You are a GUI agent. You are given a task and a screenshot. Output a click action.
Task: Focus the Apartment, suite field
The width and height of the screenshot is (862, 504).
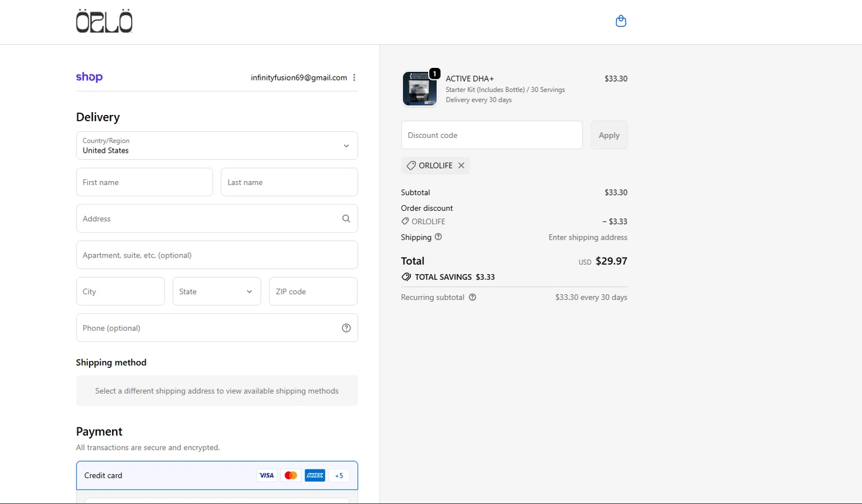click(217, 255)
